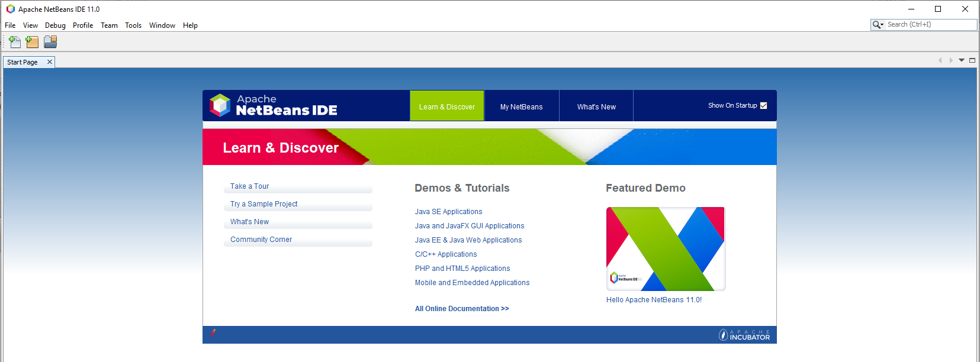Click the Hello Apache NetBeans 11.0! link

coord(654,300)
